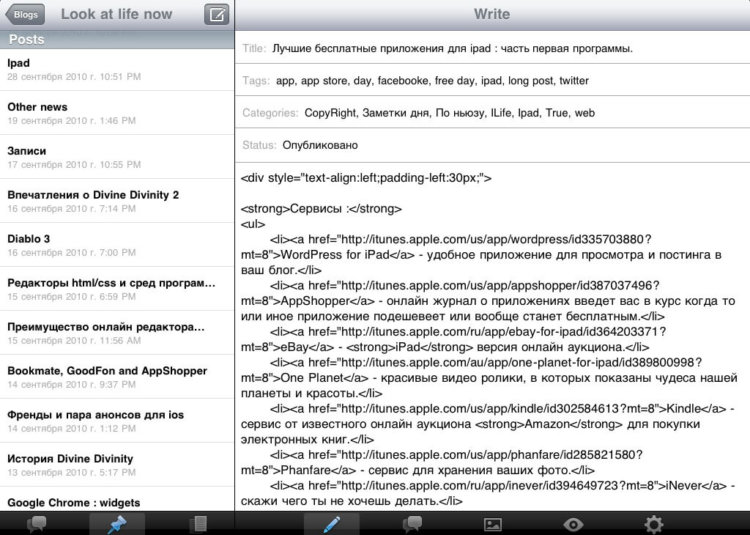750x535 pixels.
Task: Place cursor at the wordpress/id335703880 link line
Action: coord(461,239)
